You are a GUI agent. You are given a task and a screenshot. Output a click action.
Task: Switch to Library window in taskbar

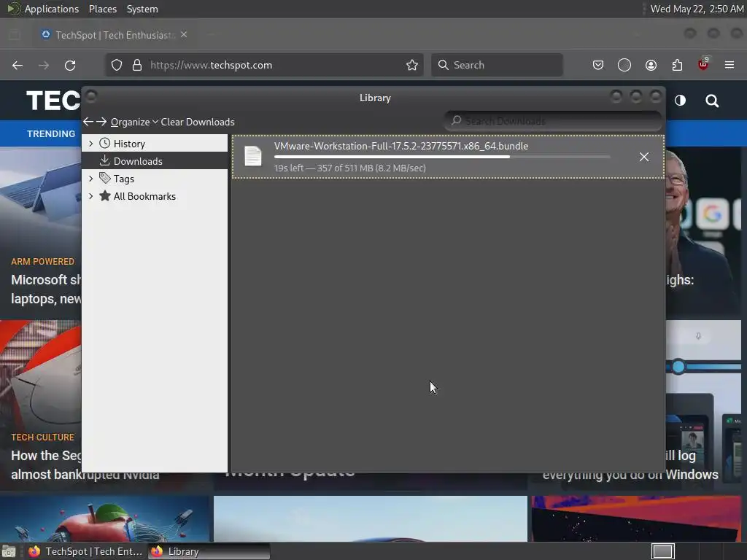209,551
